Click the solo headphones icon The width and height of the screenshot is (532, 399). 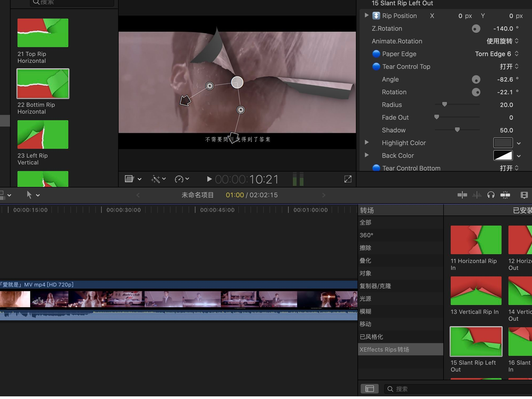[x=491, y=195]
